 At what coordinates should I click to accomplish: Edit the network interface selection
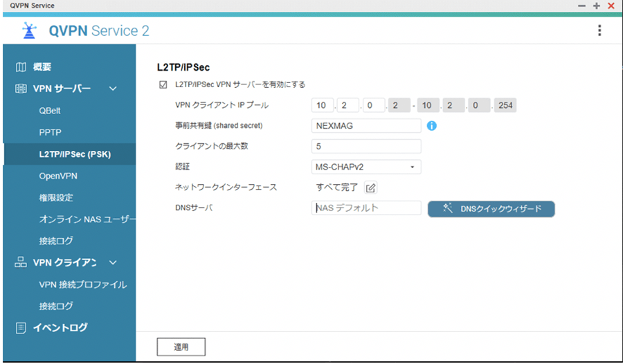click(370, 188)
